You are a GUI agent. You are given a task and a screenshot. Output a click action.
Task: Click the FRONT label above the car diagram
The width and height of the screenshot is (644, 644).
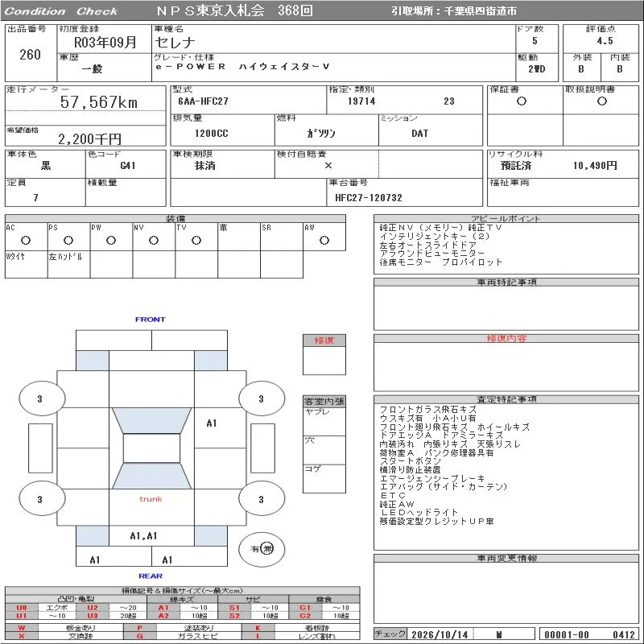pos(151,320)
